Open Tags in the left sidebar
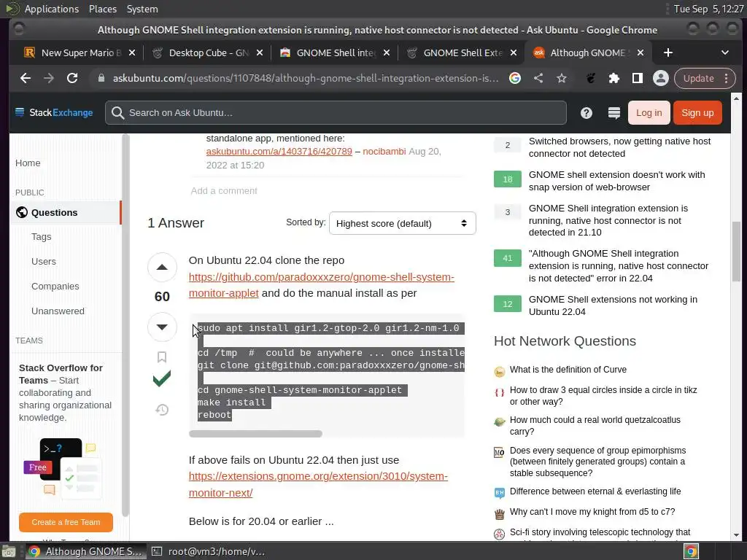 (x=42, y=237)
